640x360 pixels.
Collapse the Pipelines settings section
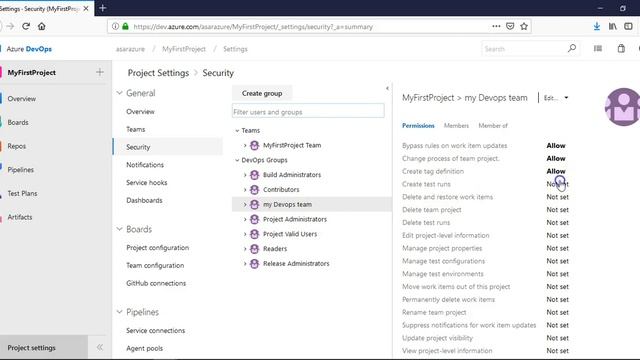(x=119, y=312)
